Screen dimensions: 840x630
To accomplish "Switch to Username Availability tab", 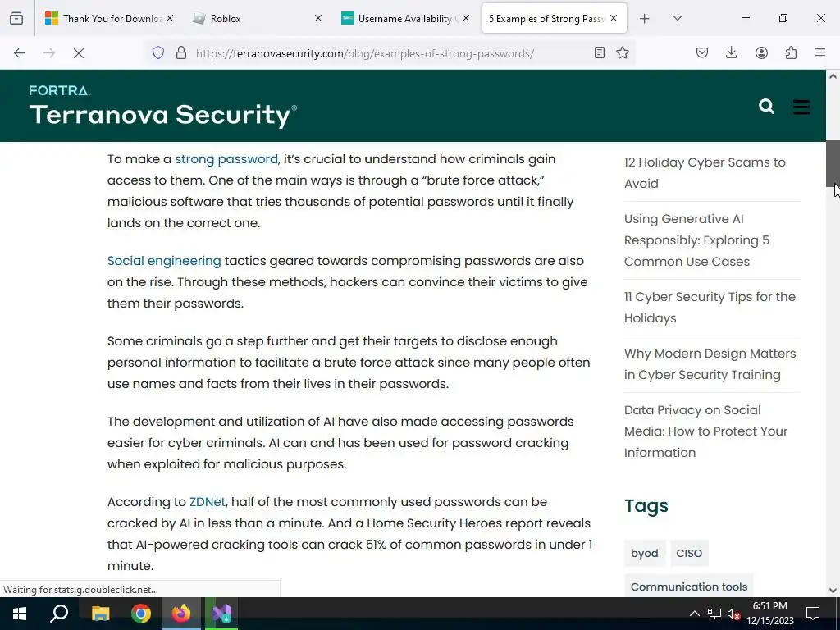I will 405,18.
